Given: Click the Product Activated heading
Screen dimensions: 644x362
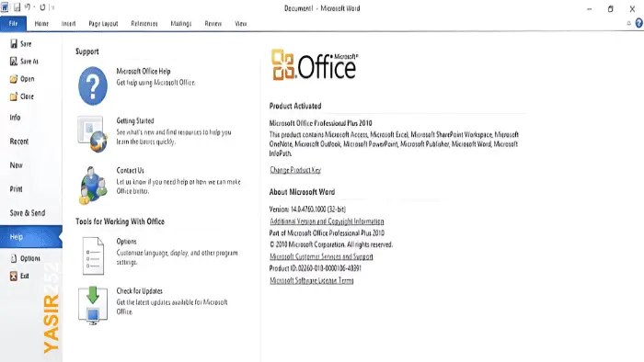Looking at the screenshot, I should coord(295,106).
